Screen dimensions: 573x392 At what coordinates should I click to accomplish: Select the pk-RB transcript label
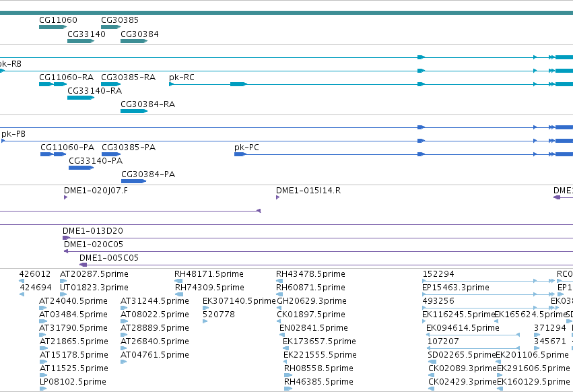click(11, 63)
